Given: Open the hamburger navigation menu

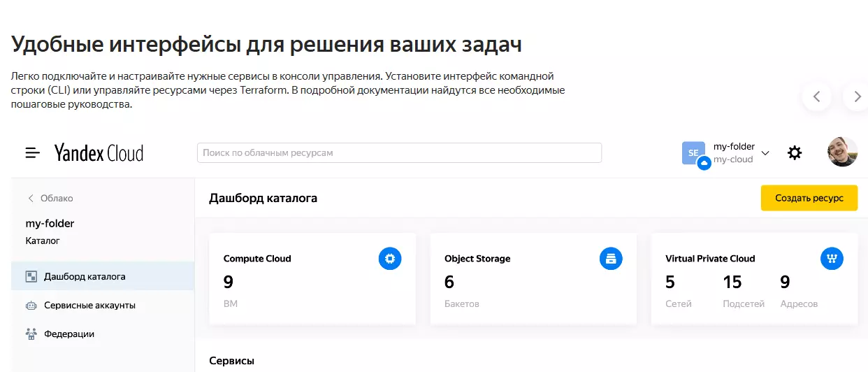Looking at the screenshot, I should pos(33,152).
